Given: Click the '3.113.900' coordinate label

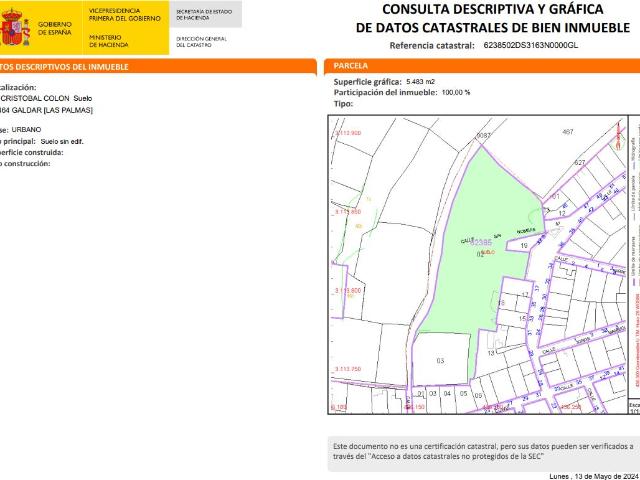Looking at the screenshot, I should pyautogui.click(x=348, y=133).
